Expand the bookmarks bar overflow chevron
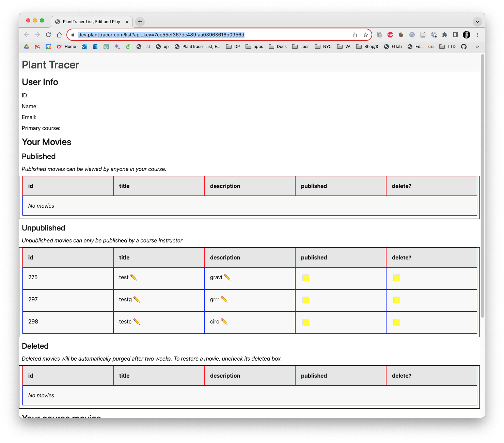The image size is (504, 443). coord(477,47)
